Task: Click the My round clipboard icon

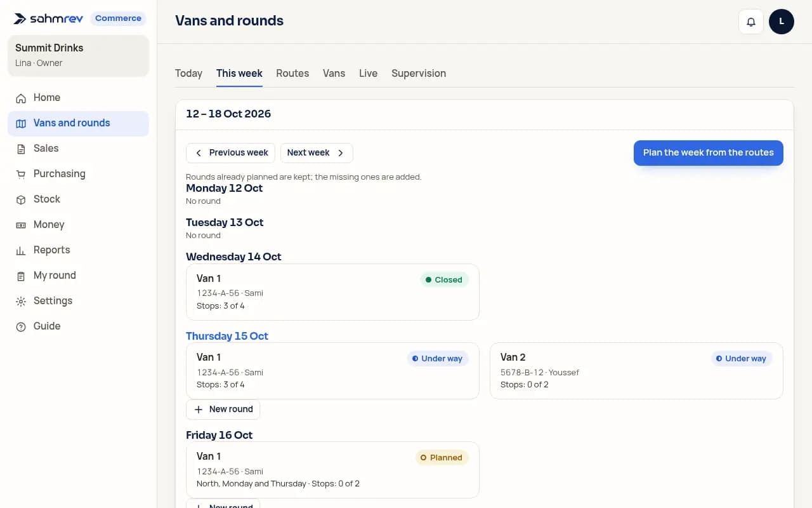Action: coord(21,276)
